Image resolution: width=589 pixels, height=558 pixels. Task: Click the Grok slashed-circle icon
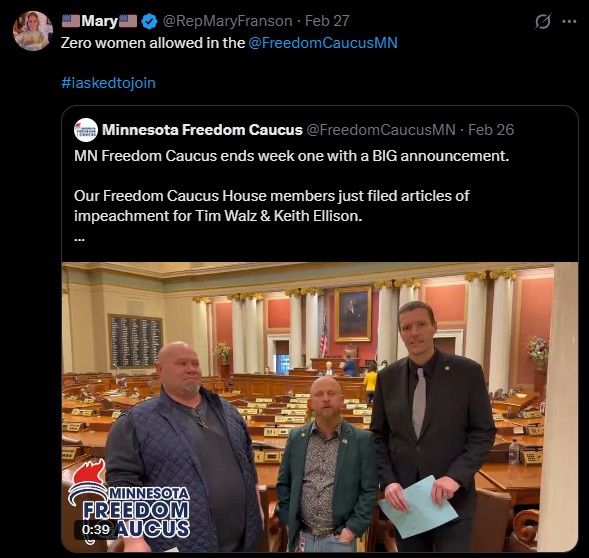[x=542, y=21]
